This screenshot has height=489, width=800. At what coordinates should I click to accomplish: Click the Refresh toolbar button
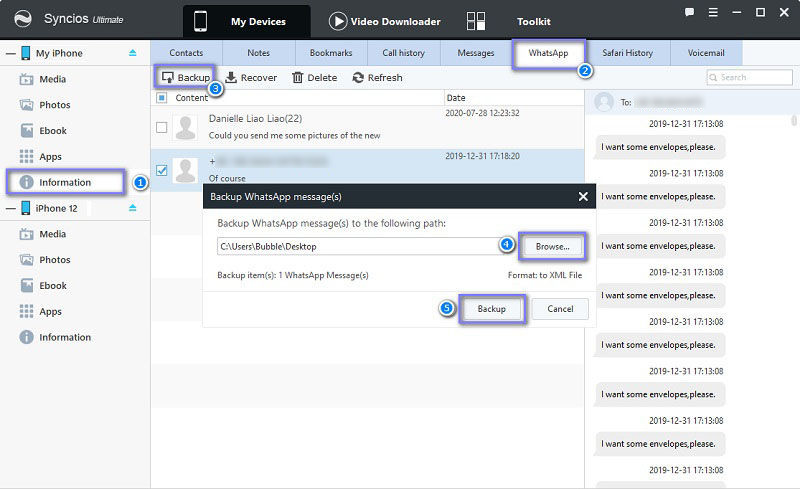378,78
